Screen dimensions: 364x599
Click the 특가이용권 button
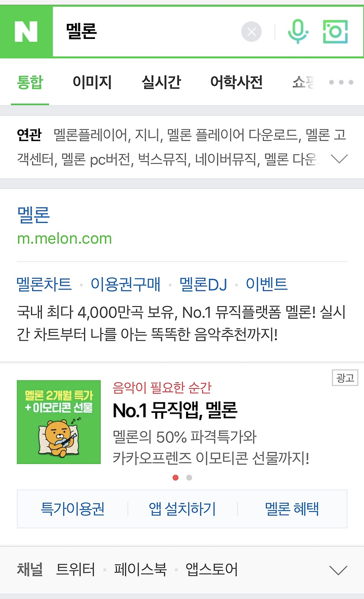point(72,509)
